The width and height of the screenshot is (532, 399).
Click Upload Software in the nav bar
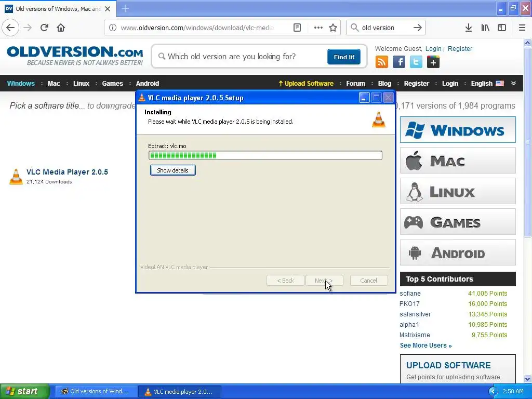pos(306,84)
